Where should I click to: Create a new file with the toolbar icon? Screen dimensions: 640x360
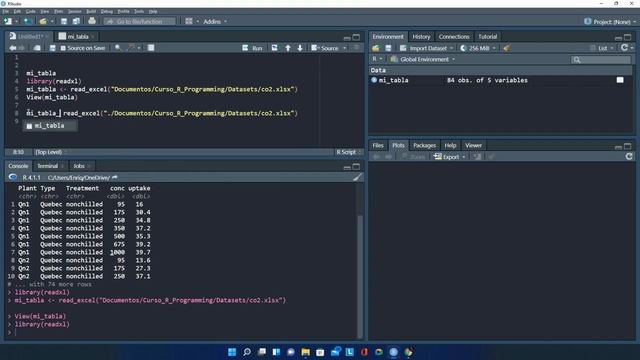[8, 21]
